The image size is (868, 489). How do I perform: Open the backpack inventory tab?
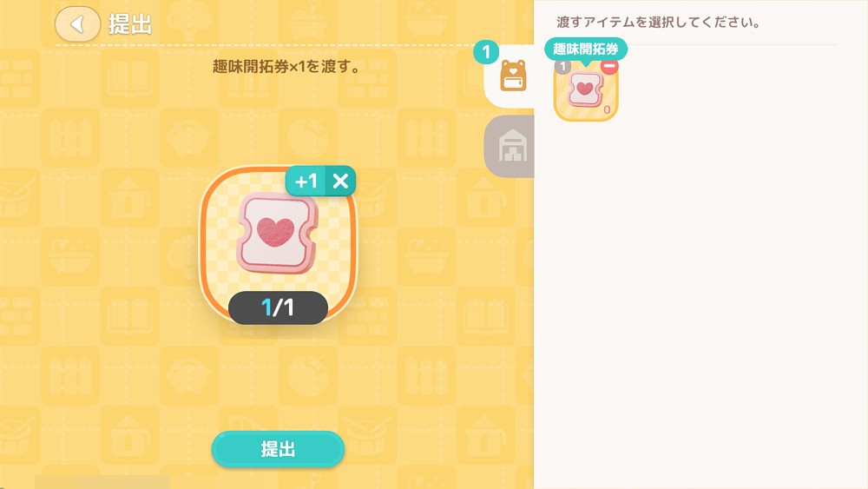click(510, 76)
